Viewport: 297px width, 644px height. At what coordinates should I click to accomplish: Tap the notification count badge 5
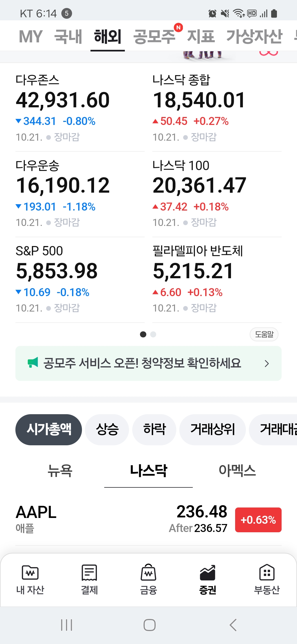pyautogui.click(x=67, y=13)
